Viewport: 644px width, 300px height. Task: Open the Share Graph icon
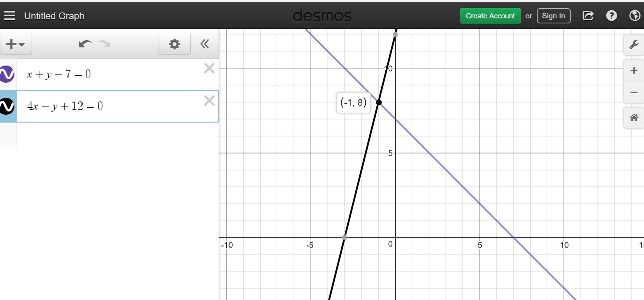coord(588,16)
